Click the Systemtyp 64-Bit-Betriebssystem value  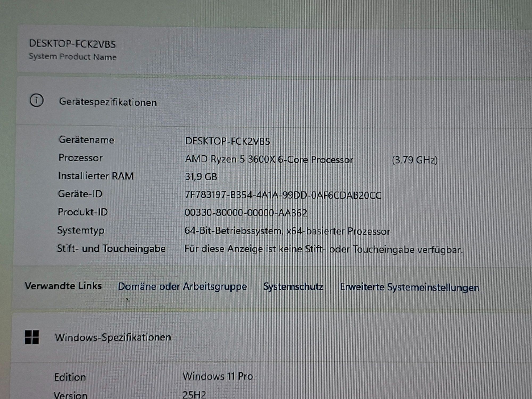pos(287,231)
